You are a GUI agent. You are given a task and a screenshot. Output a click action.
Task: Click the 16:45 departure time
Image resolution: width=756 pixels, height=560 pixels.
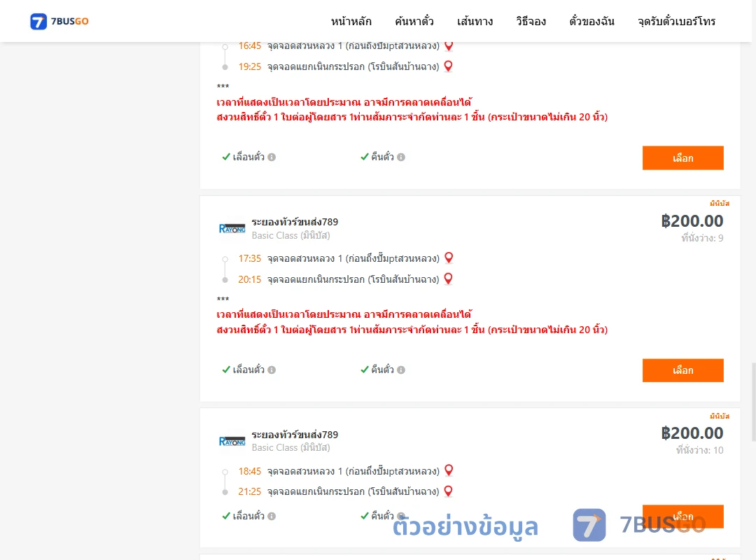click(x=249, y=45)
